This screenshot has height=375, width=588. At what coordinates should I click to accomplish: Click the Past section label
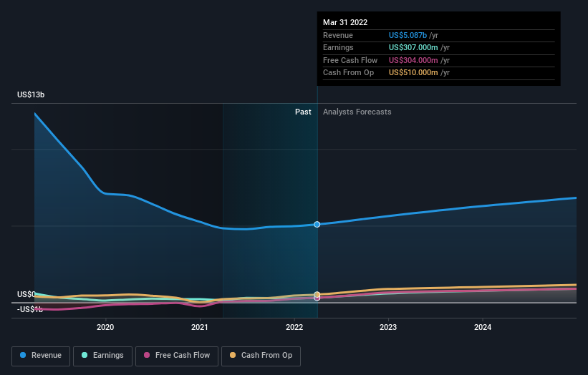303,112
